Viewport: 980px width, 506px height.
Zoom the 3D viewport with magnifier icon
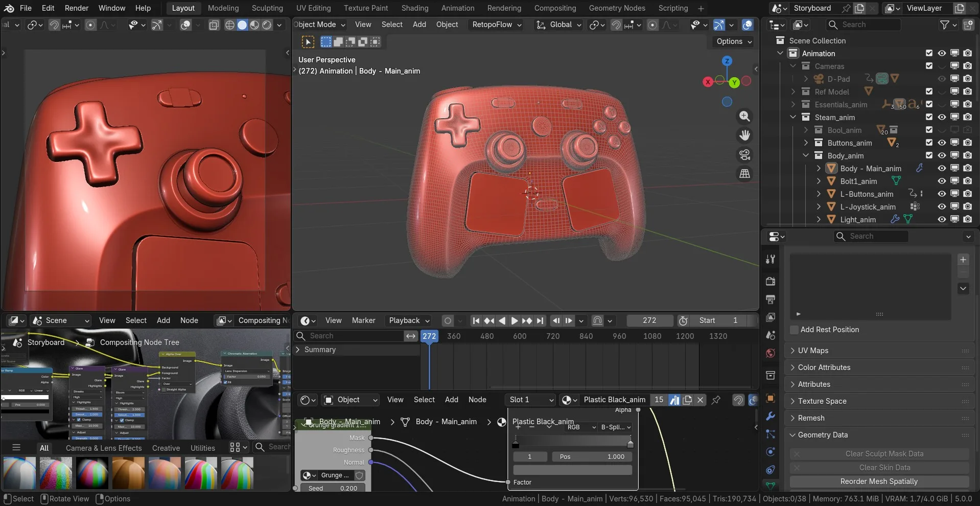click(745, 117)
